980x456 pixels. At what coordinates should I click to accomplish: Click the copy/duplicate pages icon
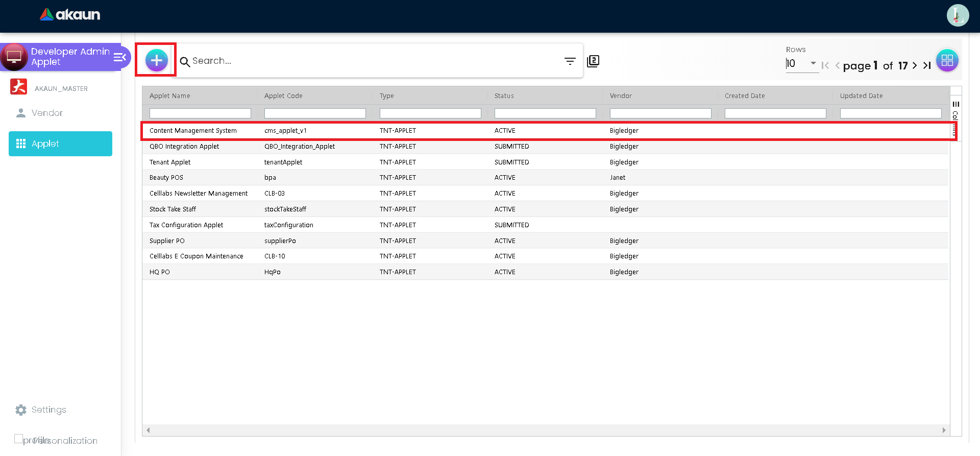tap(593, 61)
